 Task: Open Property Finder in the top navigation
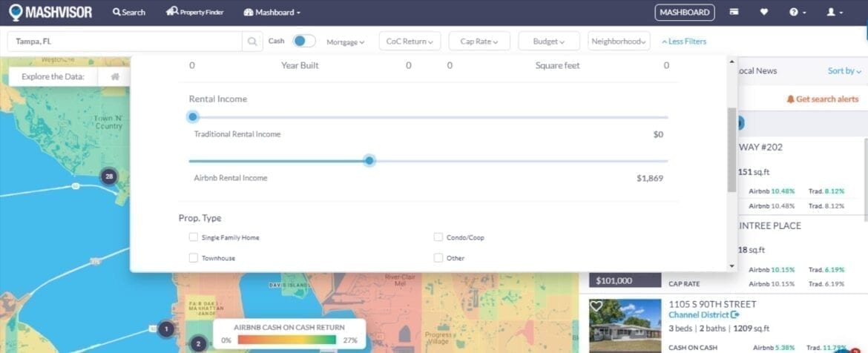point(196,13)
